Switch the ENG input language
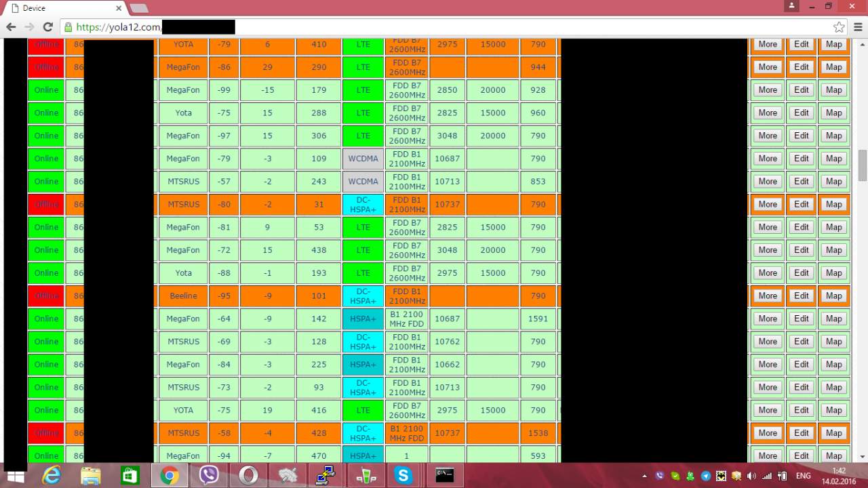This screenshot has width=868, height=488. pyautogui.click(x=804, y=476)
